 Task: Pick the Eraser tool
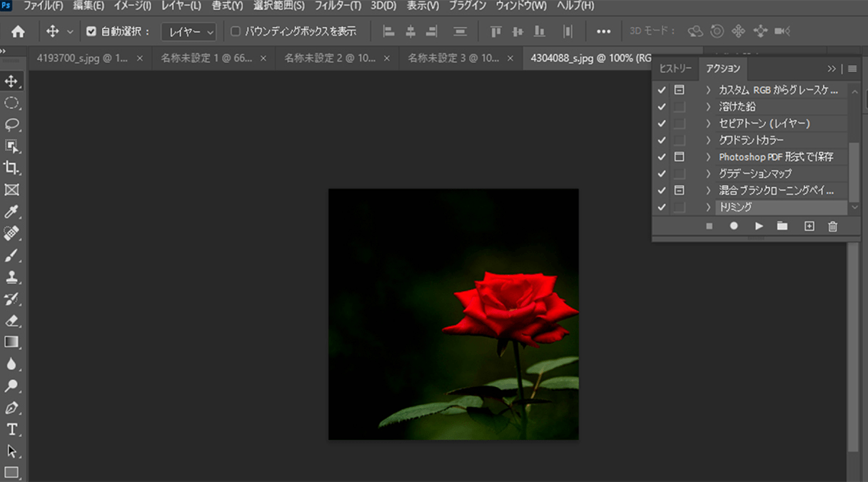click(11, 321)
